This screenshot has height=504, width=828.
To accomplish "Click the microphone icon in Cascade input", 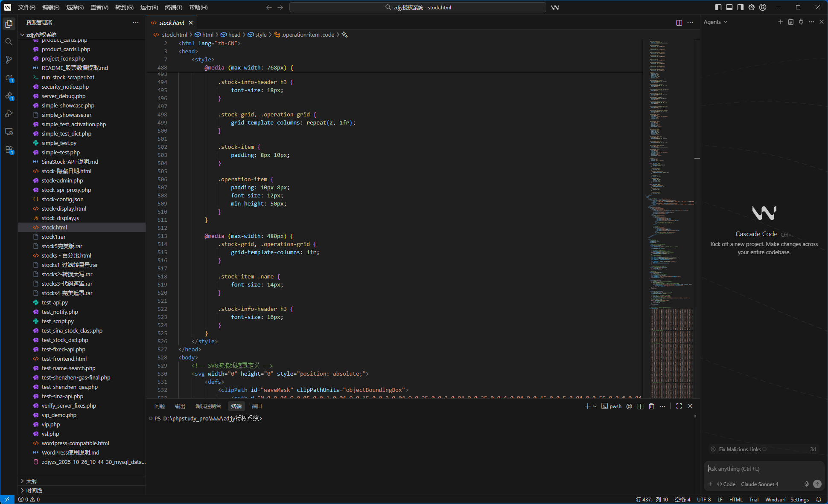I will point(806,484).
